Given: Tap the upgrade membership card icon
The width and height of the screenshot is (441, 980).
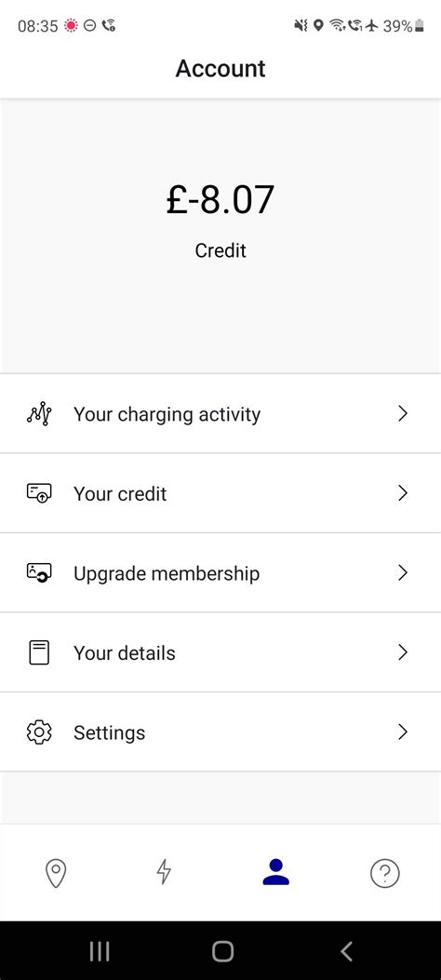Looking at the screenshot, I should click(x=39, y=573).
